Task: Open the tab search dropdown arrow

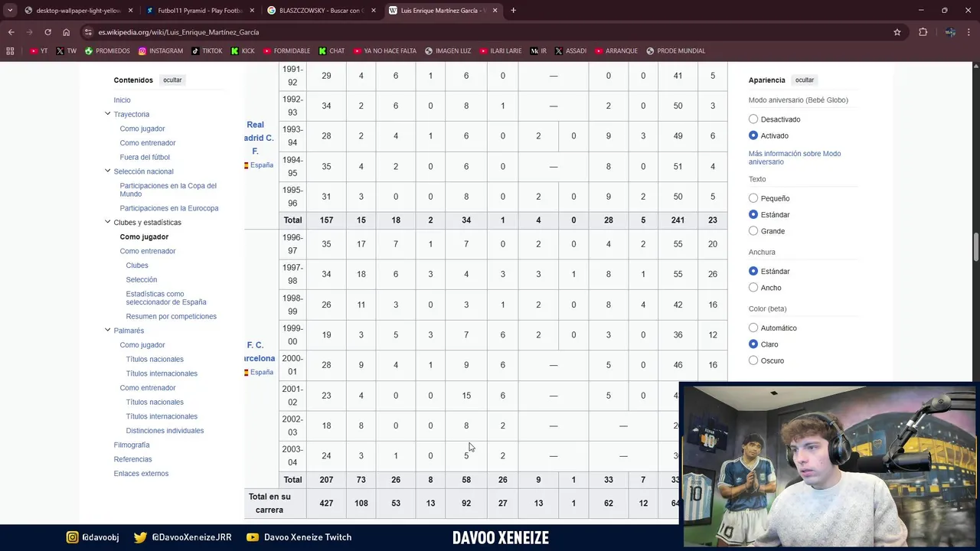Action: [10, 11]
